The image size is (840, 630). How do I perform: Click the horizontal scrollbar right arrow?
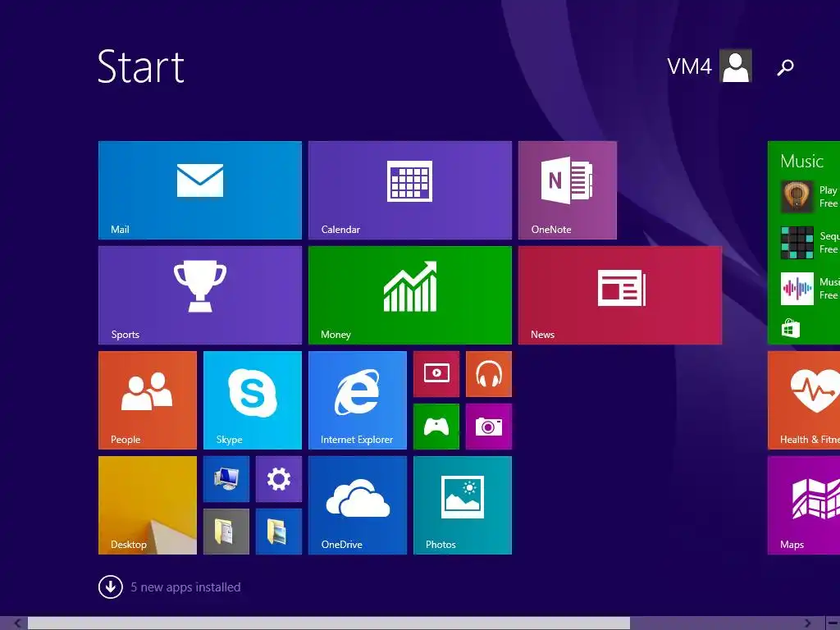pos(807,623)
